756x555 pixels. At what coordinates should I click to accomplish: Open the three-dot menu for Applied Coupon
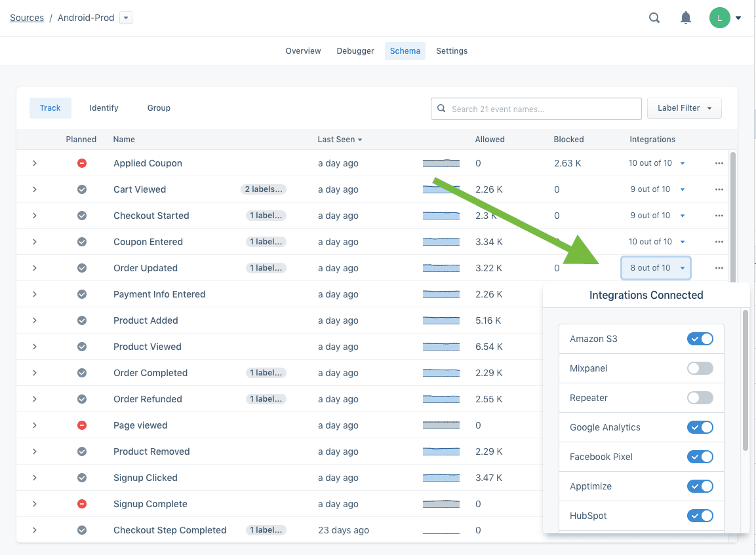click(x=719, y=163)
